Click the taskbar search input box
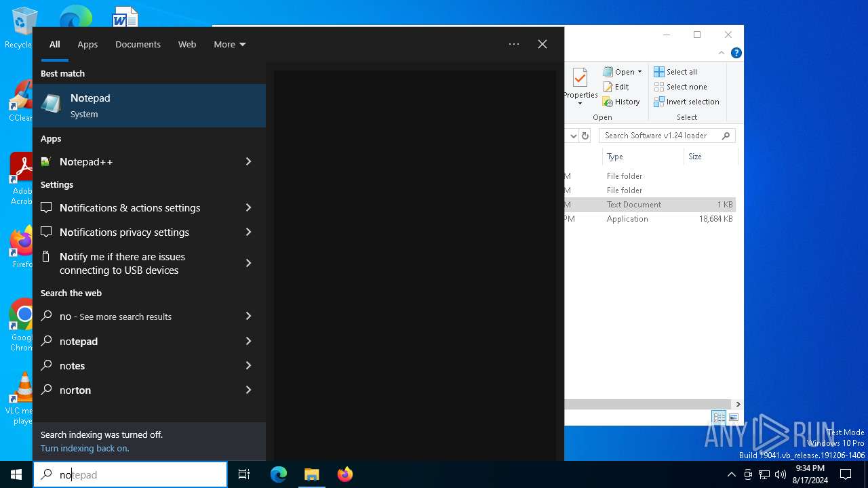The height and width of the screenshot is (488, 868). tap(130, 474)
